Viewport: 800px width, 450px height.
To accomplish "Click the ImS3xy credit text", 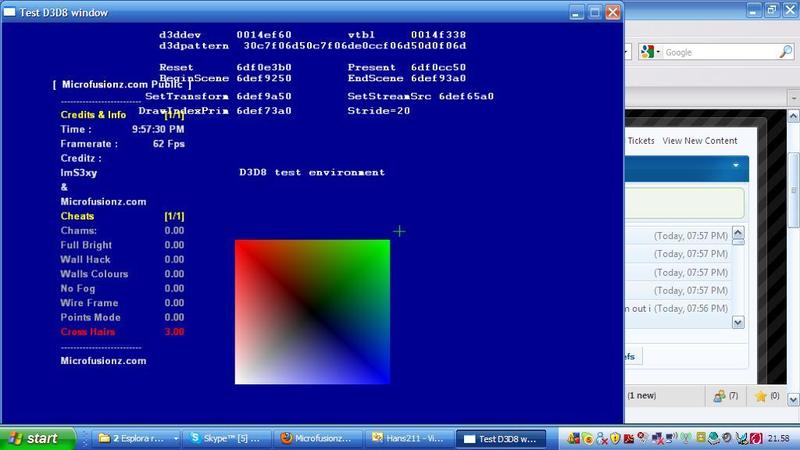I will [79, 172].
